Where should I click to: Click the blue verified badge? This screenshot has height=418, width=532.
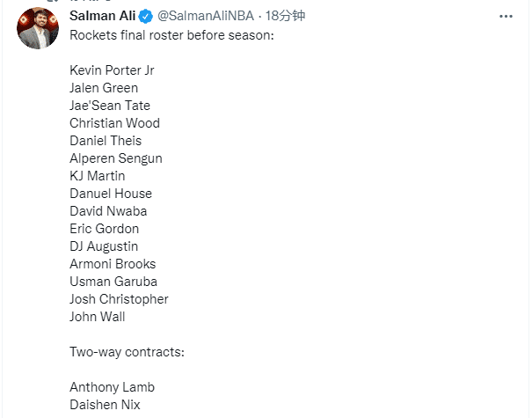145,17
